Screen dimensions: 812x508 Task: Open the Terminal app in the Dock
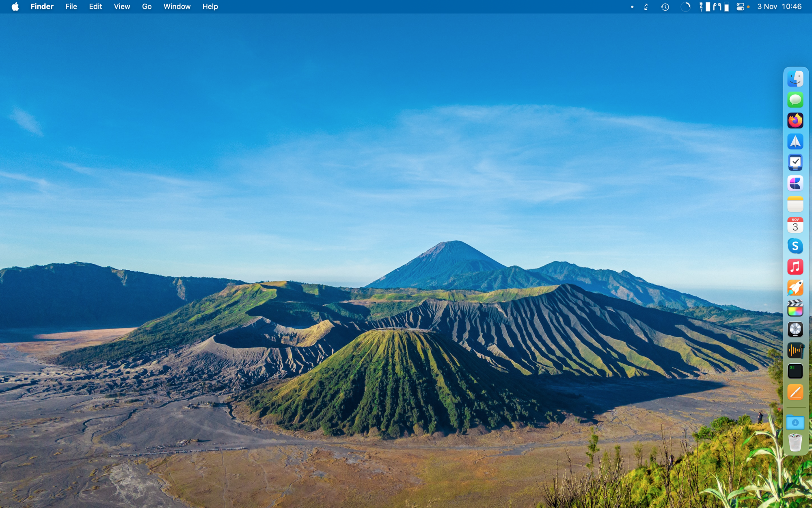pos(795,371)
